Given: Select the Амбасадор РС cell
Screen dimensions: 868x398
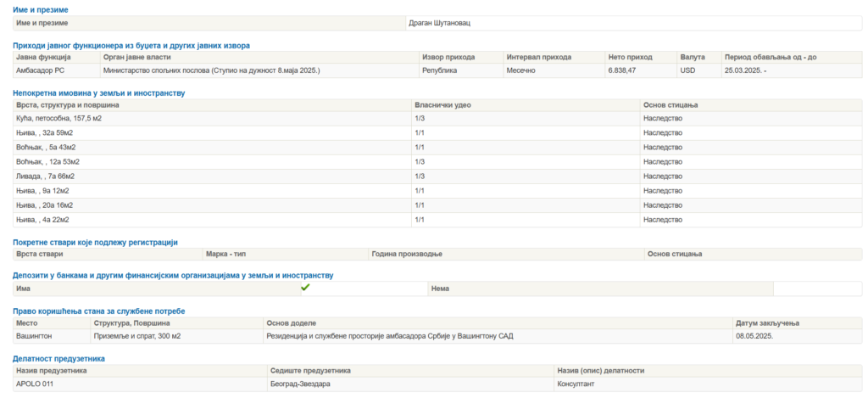Looking at the screenshot, I should pyautogui.click(x=41, y=70).
